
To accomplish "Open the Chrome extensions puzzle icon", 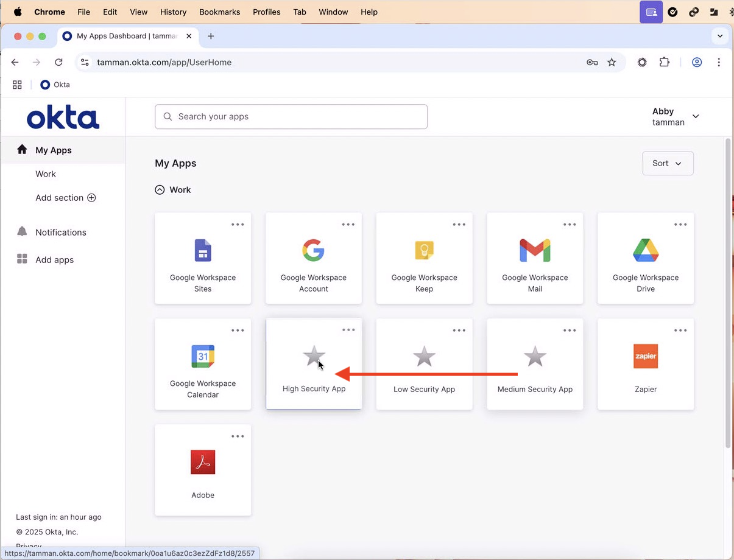I will click(x=665, y=62).
